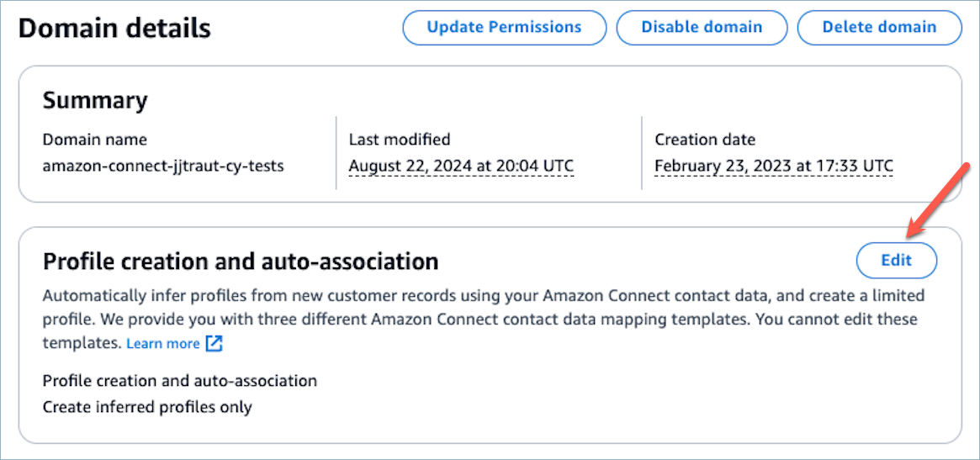
Task: Click the Domain name field label
Action: [95, 140]
